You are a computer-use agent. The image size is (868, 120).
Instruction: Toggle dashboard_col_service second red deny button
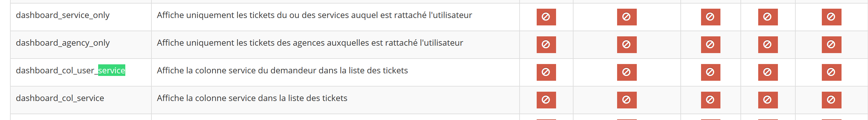(x=626, y=100)
